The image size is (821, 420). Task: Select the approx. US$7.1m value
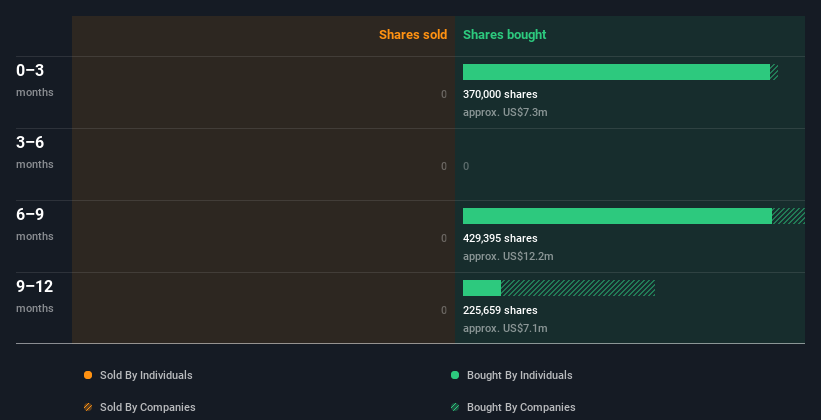(505, 328)
